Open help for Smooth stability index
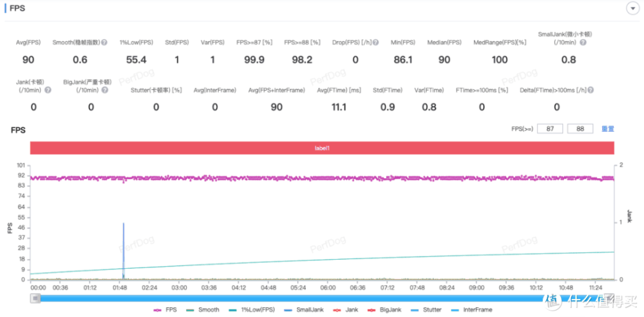Image resolution: width=644 pixels, height=317 pixels. tap(104, 42)
